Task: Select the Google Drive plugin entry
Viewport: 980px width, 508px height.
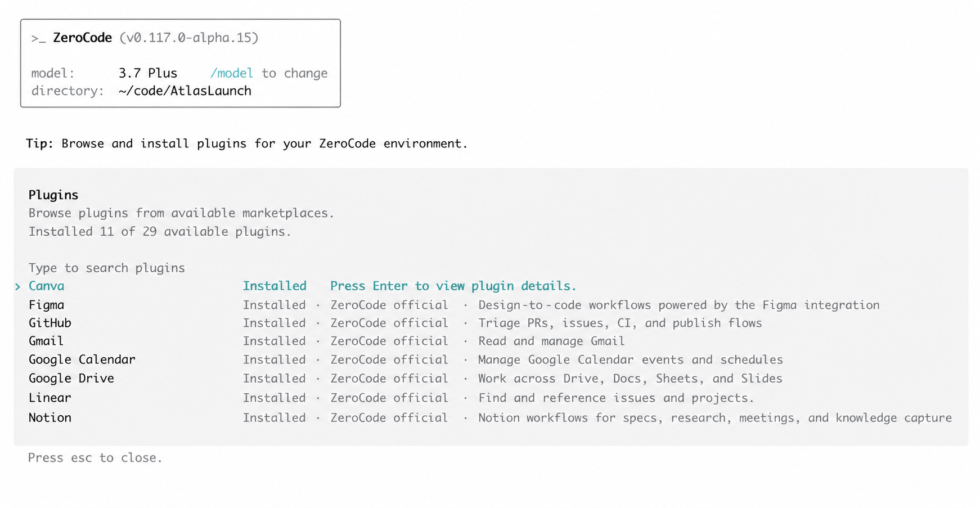Action: (490, 378)
